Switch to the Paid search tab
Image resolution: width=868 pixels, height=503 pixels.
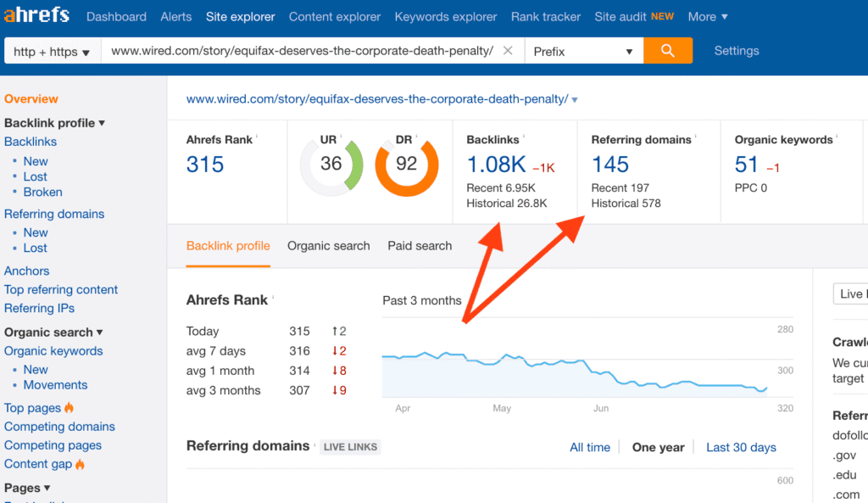coord(420,246)
